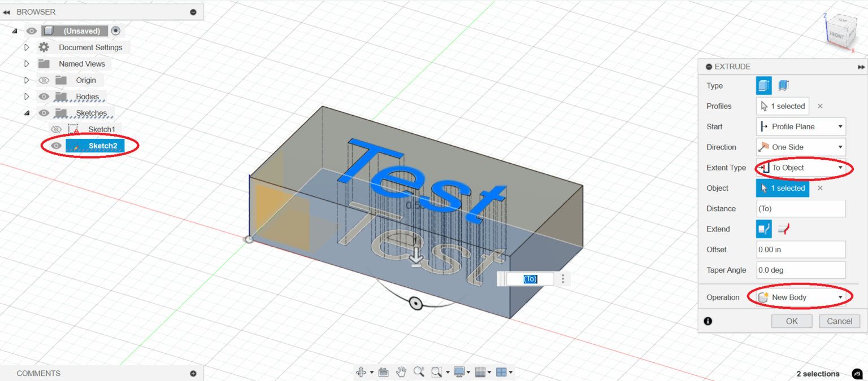Select the Named Views tree item
The image size is (868, 381).
[x=81, y=64]
